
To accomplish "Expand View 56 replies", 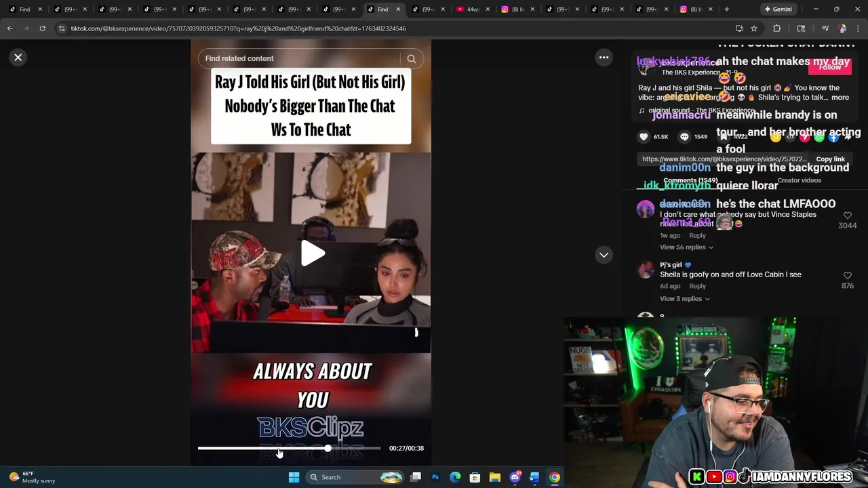I will 686,247.
